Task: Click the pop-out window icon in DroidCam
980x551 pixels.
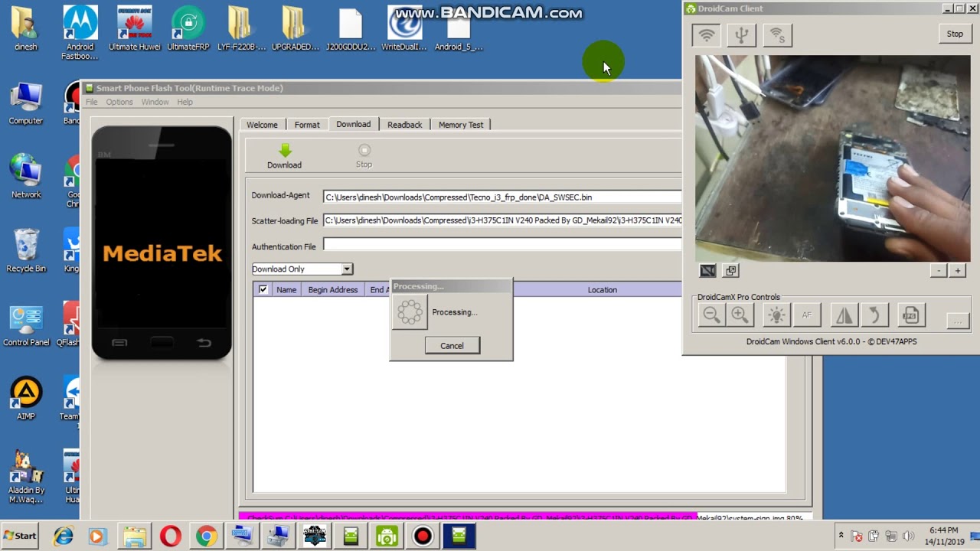Action: [x=730, y=270]
